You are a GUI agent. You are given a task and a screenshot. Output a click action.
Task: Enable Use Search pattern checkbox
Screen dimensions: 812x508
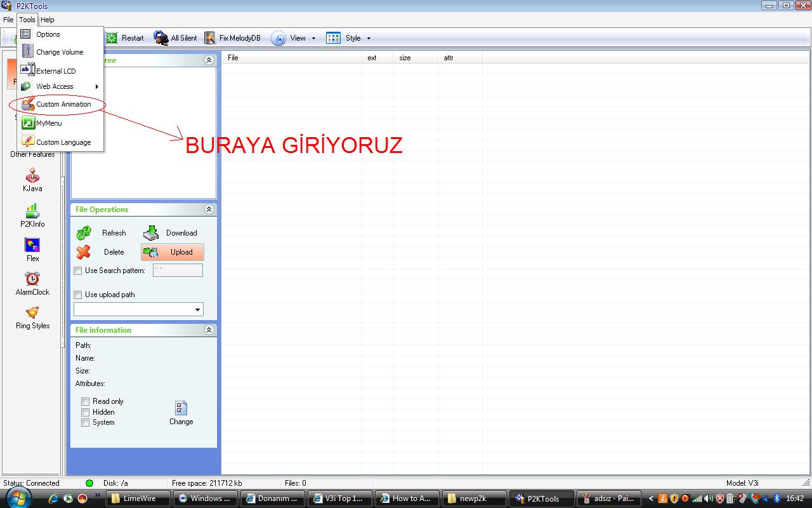(78, 271)
